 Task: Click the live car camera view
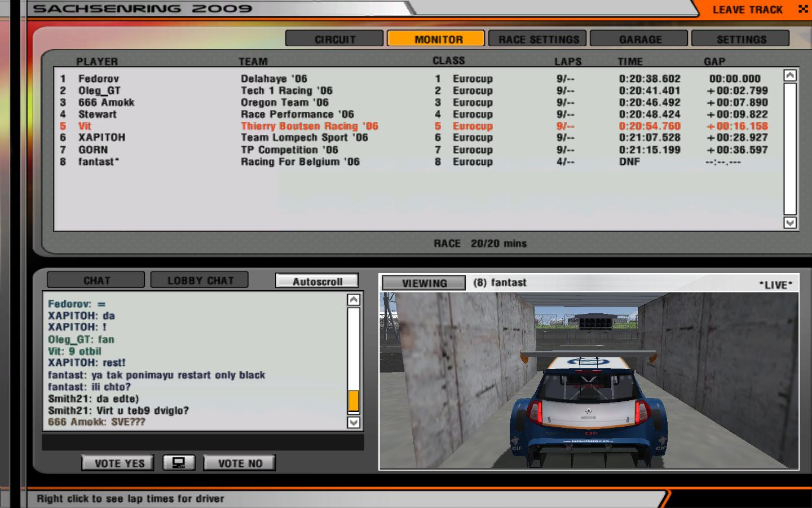click(x=589, y=380)
